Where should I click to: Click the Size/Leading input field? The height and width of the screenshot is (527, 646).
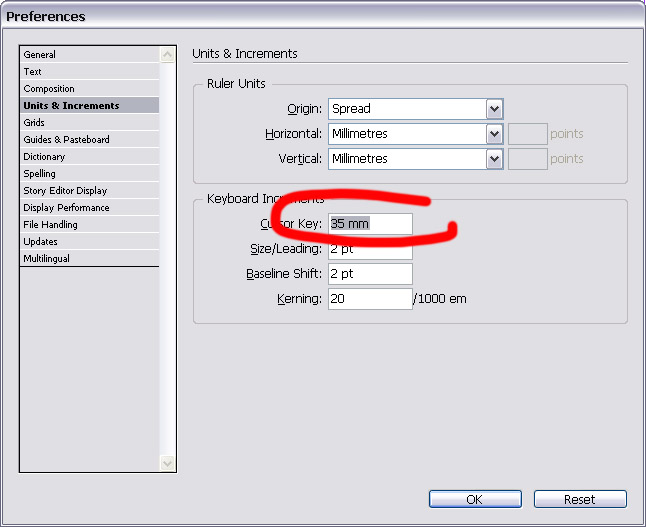[370, 249]
